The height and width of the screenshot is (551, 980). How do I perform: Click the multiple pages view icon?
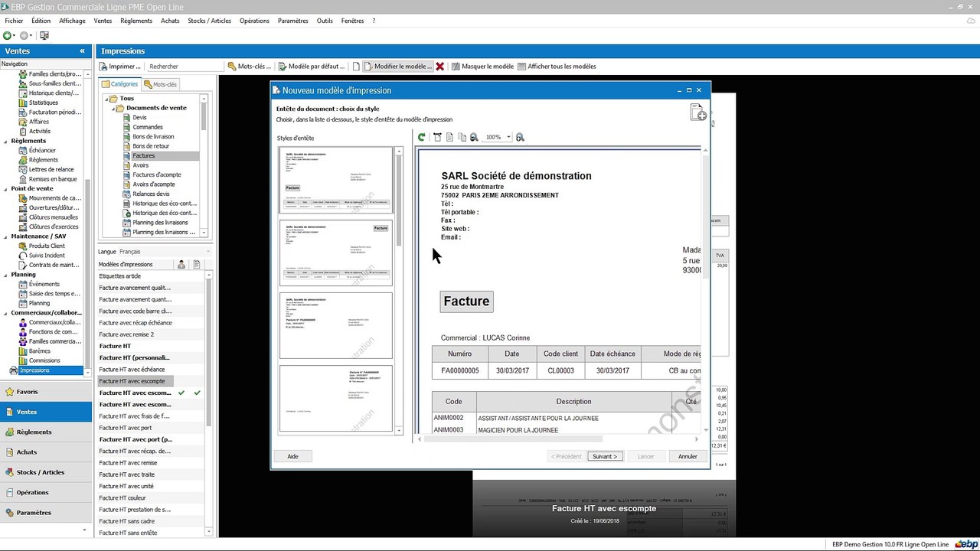[x=462, y=137]
